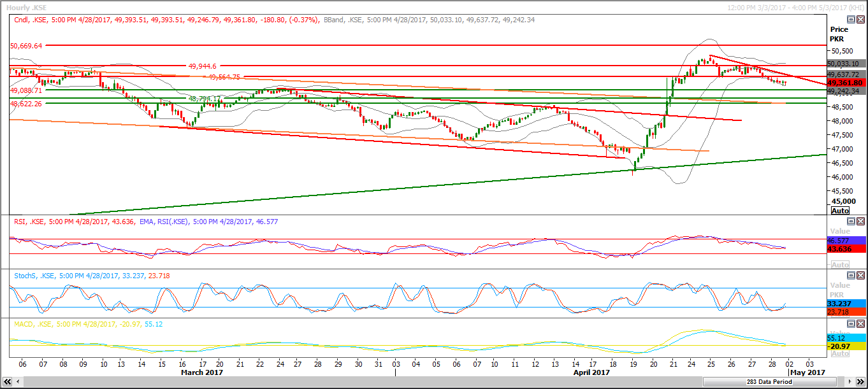Close the MACD indicator pane

pos(860,324)
